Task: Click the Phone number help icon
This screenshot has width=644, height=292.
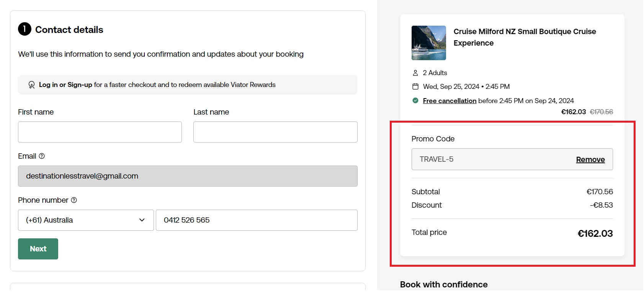Action: point(74,200)
